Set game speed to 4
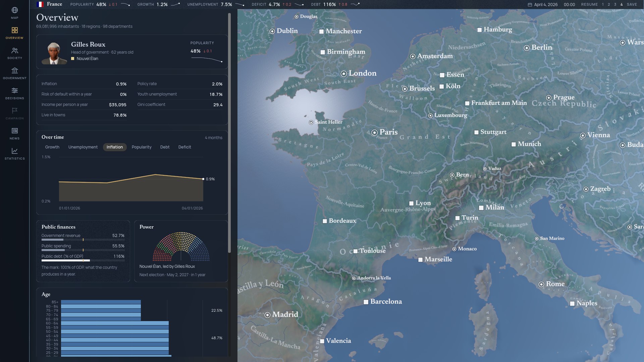 [x=622, y=5]
